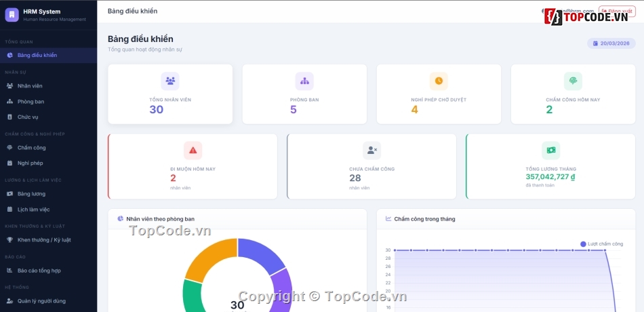The image size is (644, 312).
Task: Toggle the Lượt chấm công legend item
Action: click(x=602, y=243)
